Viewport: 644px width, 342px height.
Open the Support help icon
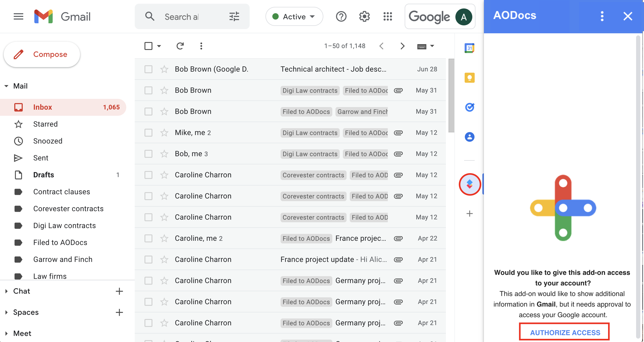(x=341, y=17)
